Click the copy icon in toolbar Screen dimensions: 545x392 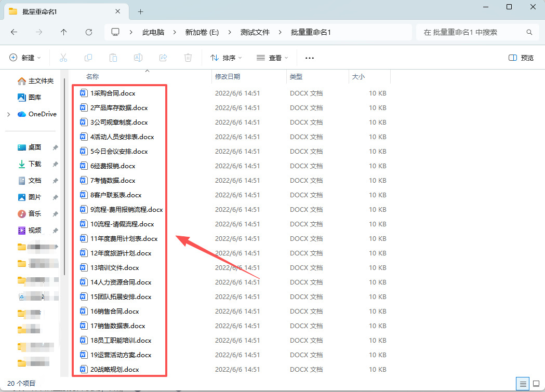(88, 58)
